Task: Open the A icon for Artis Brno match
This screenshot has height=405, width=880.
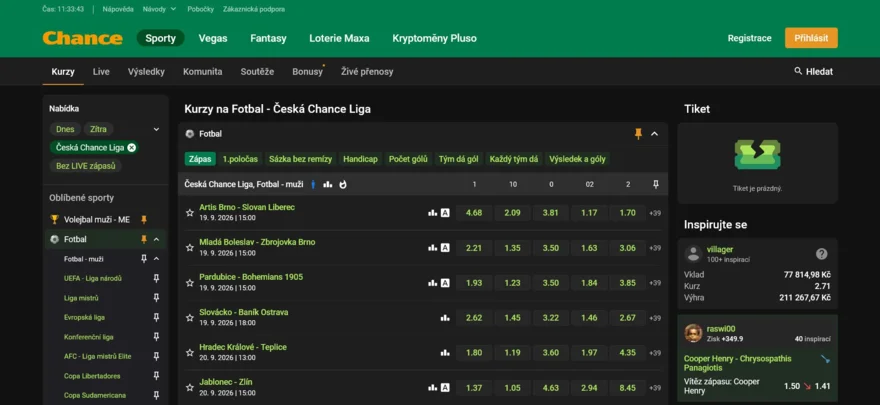Action: tap(445, 213)
